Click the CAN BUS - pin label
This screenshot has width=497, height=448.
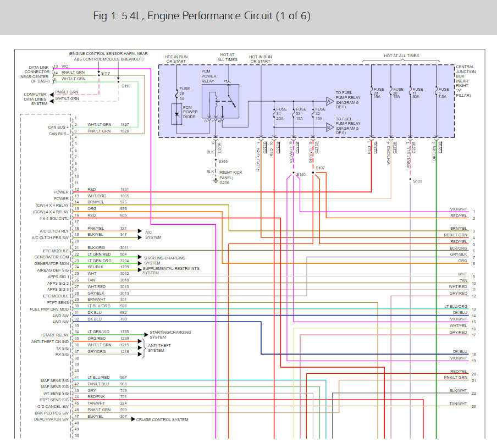click(x=58, y=134)
